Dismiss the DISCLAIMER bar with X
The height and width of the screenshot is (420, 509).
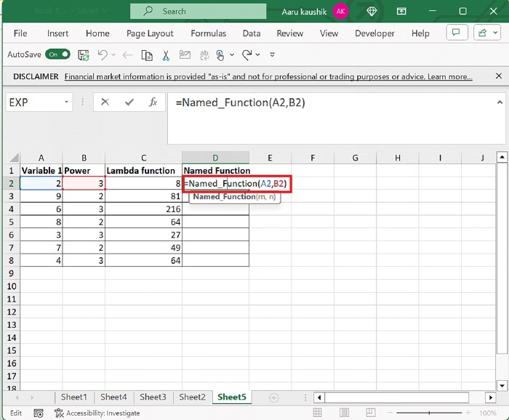[x=499, y=76]
